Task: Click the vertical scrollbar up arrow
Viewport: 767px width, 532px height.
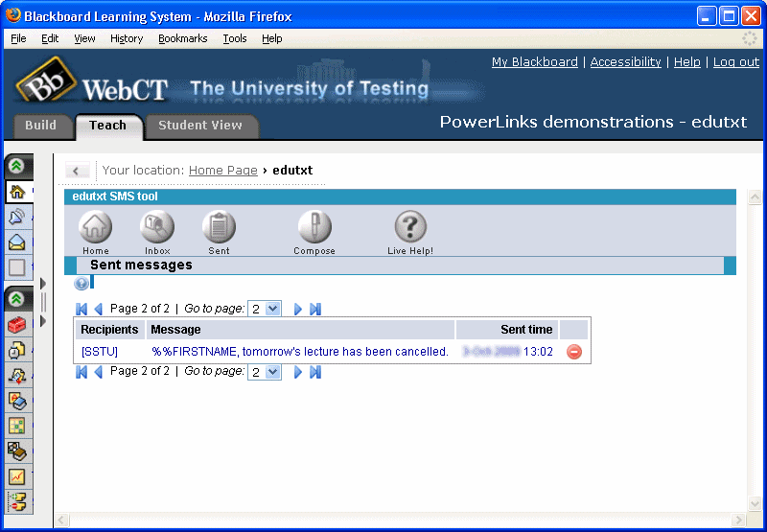Action: pyautogui.click(x=755, y=197)
